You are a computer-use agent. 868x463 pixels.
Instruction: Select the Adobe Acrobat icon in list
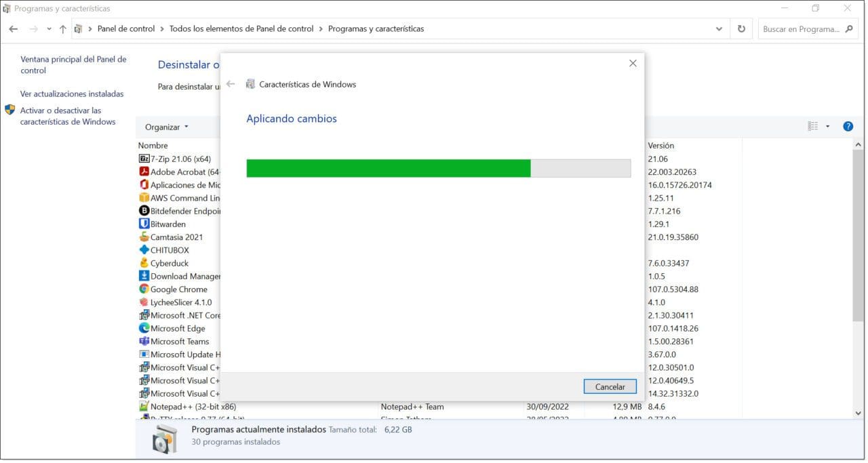point(144,172)
